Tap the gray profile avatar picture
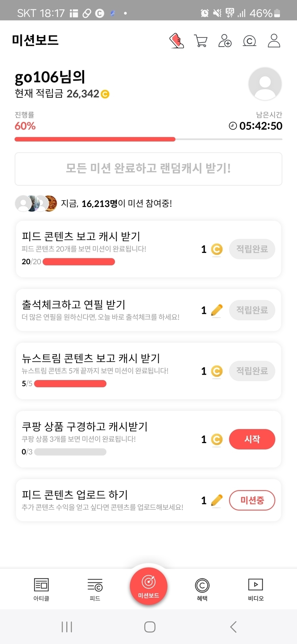The height and width of the screenshot is (644, 297). click(x=265, y=84)
